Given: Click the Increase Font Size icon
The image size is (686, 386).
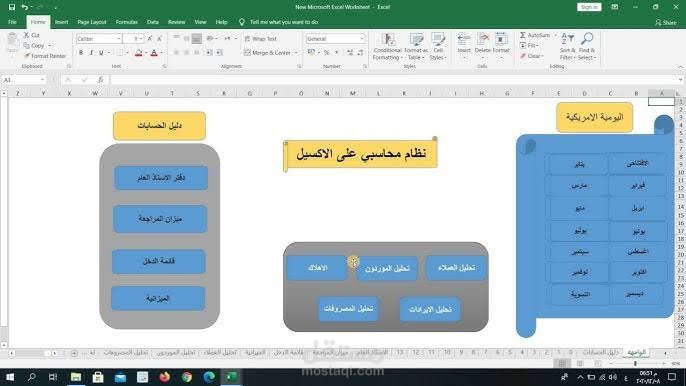Looking at the screenshot, I should coord(150,39).
